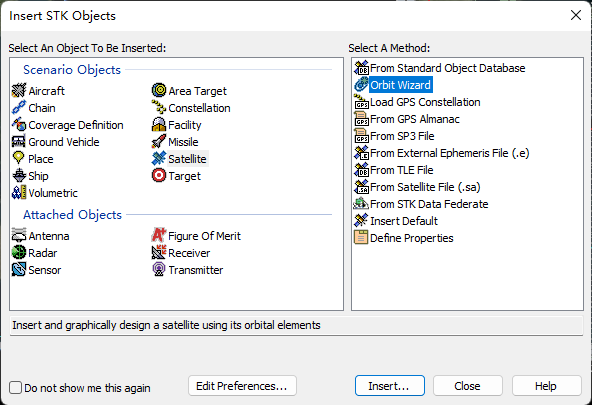Select the Transmitter icon
The width and height of the screenshot is (592, 405).
(159, 269)
